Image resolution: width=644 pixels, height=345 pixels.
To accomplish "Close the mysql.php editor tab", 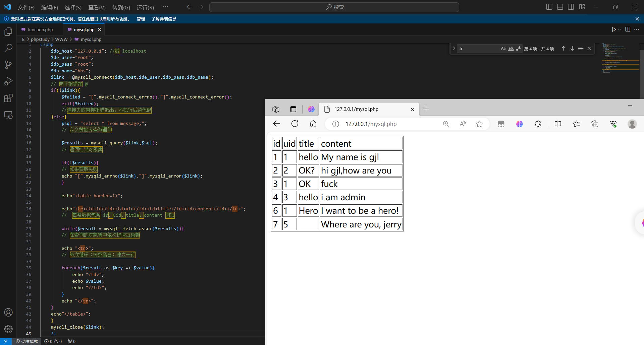I will 100,29.
